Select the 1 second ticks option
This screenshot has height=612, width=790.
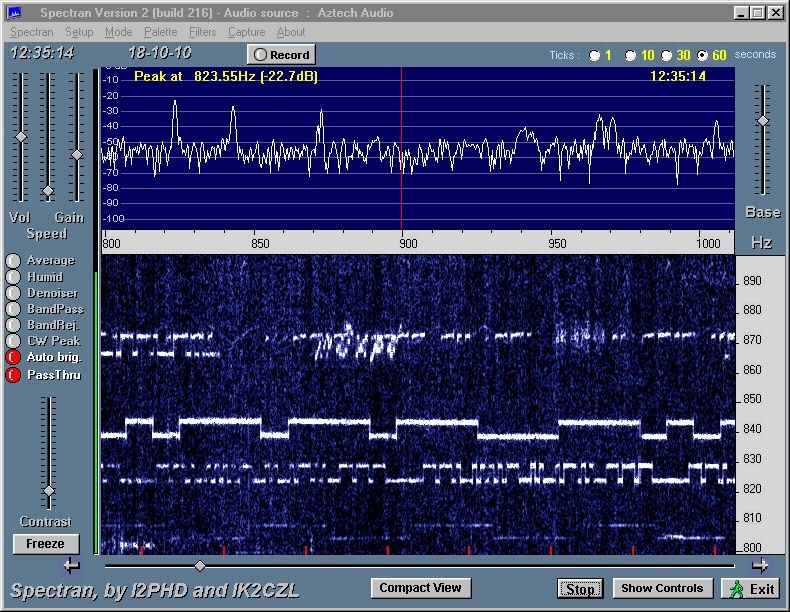pyautogui.click(x=595, y=55)
